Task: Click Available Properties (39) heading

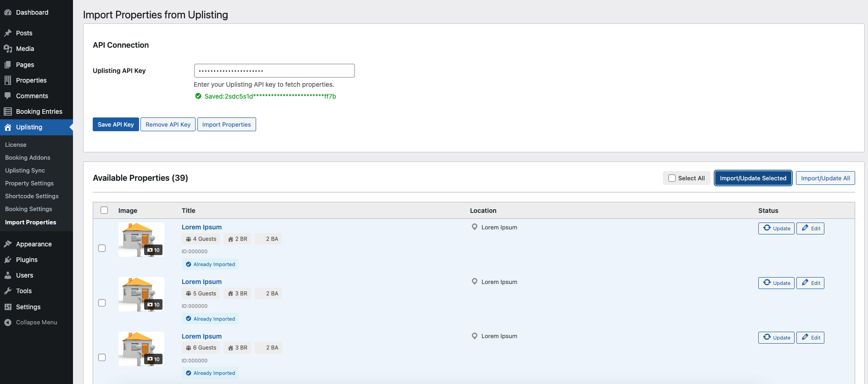Action: [x=140, y=178]
